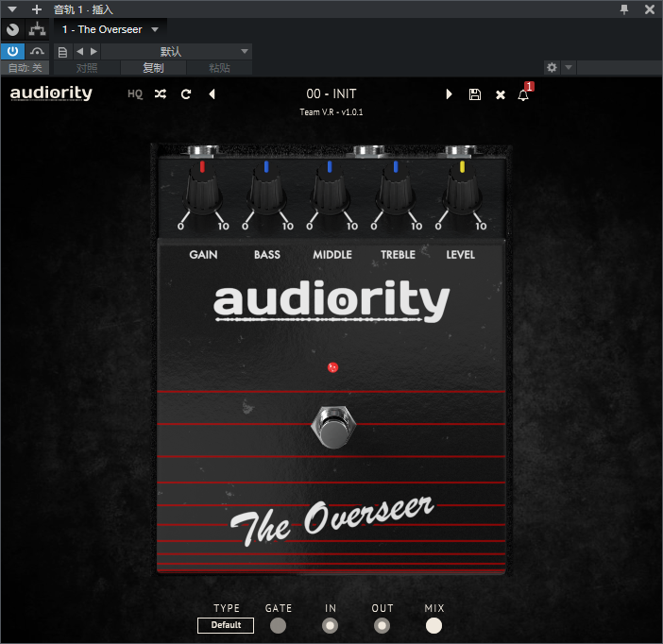Click the large audiority pedal logo
Viewport: 663px width, 644px height.
[331, 300]
